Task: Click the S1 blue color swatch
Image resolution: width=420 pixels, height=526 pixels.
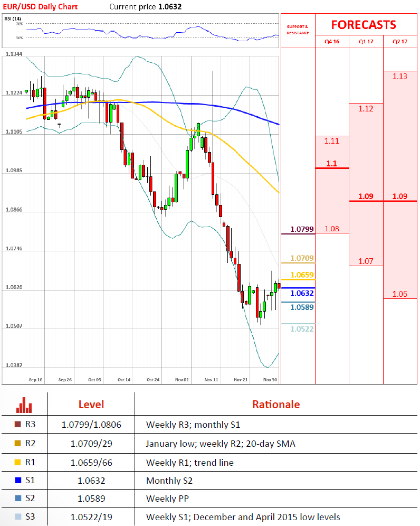Action: [18, 480]
